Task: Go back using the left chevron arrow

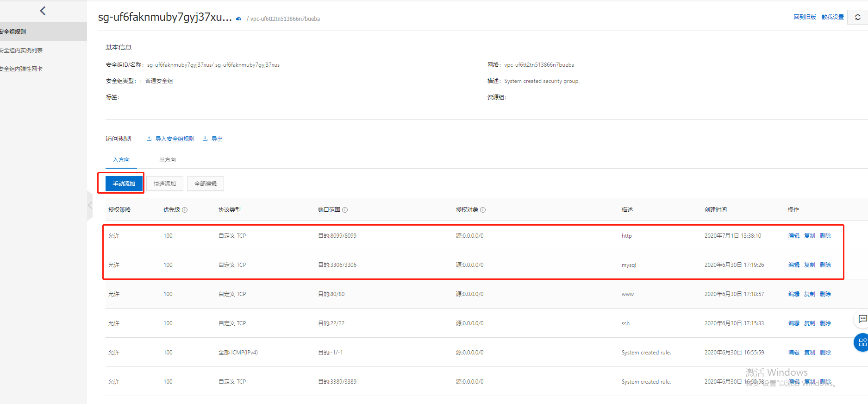Action: (43, 11)
